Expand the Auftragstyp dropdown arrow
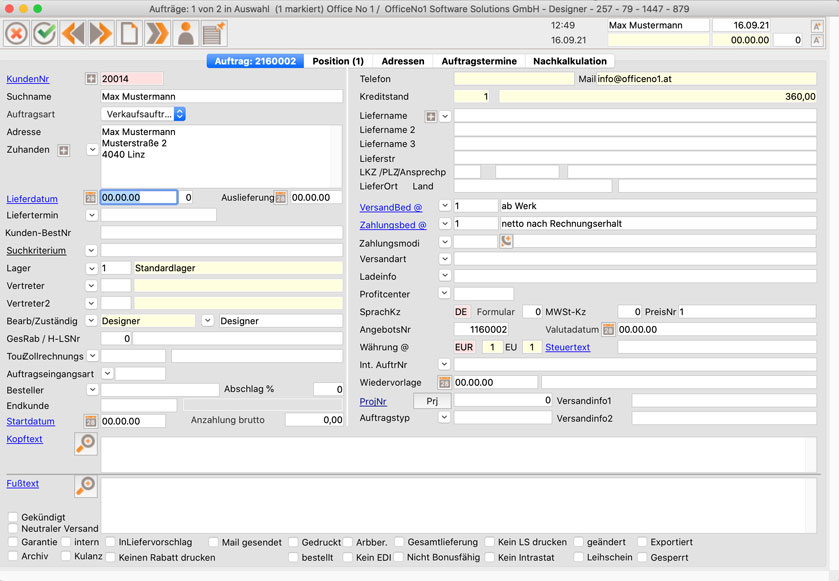The height and width of the screenshot is (581, 839). point(444,417)
